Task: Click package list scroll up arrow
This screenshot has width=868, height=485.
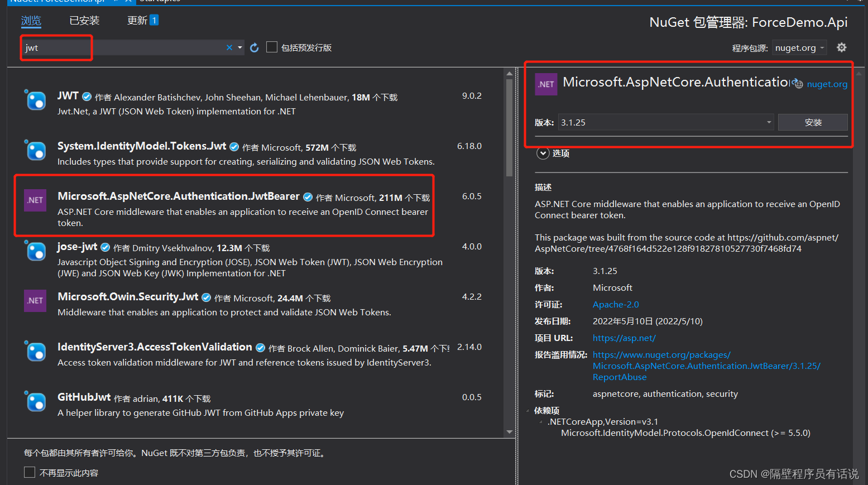Action: click(509, 73)
